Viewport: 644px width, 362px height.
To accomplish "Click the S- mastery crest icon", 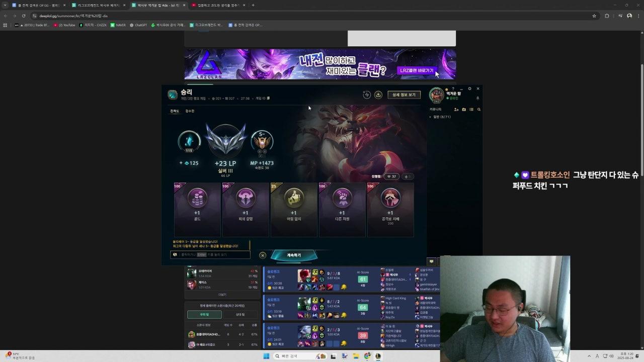I will pyautogui.click(x=262, y=142).
